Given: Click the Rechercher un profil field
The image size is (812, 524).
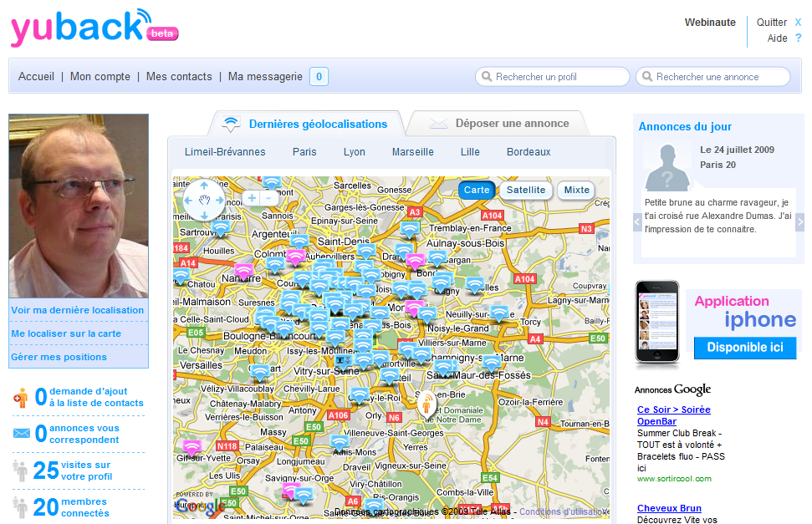Looking at the screenshot, I should click(x=553, y=77).
